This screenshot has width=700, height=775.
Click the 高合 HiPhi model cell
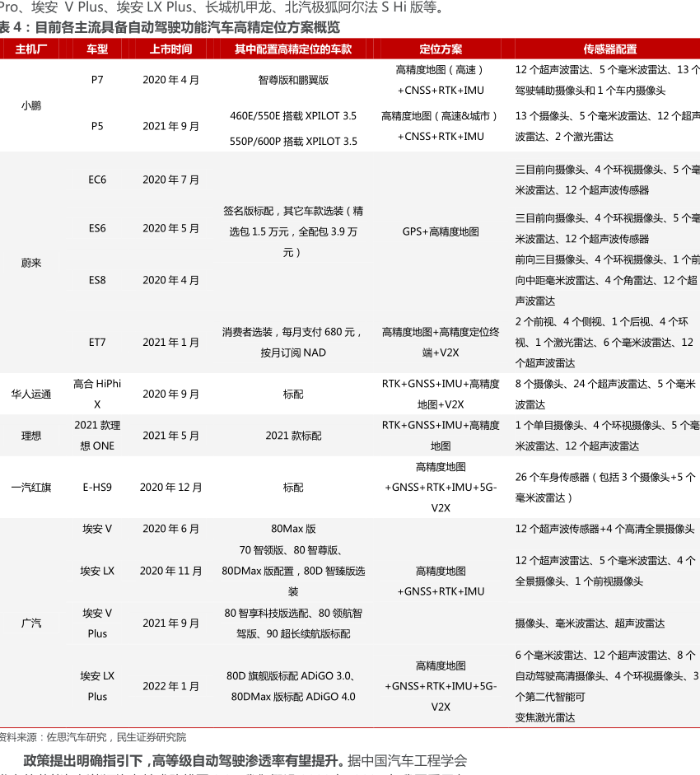tap(97, 394)
